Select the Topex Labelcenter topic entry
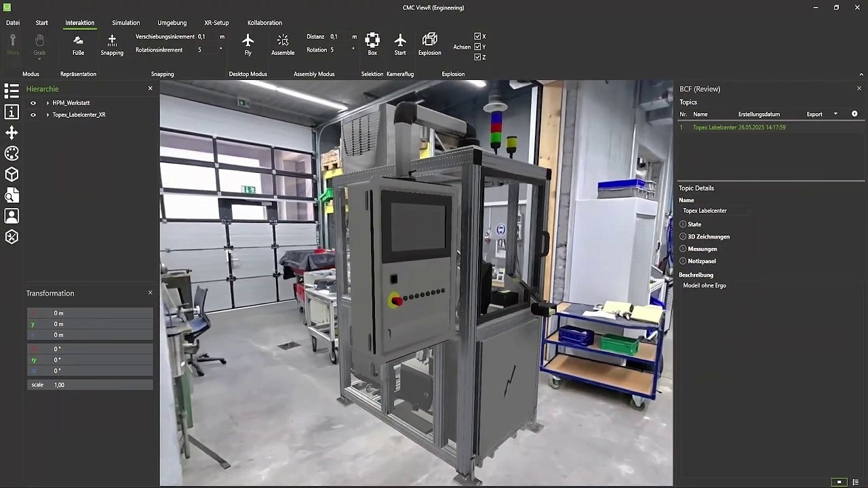 (x=732, y=127)
